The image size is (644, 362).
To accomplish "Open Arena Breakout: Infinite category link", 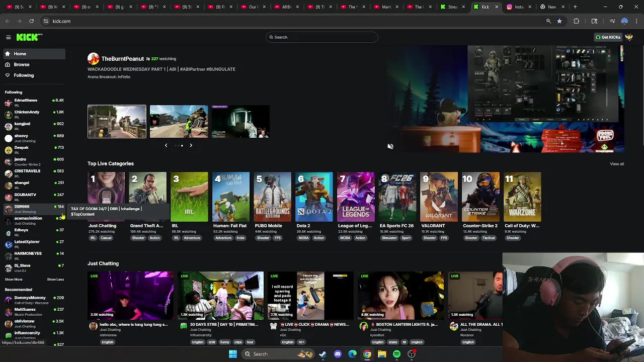I will pos(109,77).
